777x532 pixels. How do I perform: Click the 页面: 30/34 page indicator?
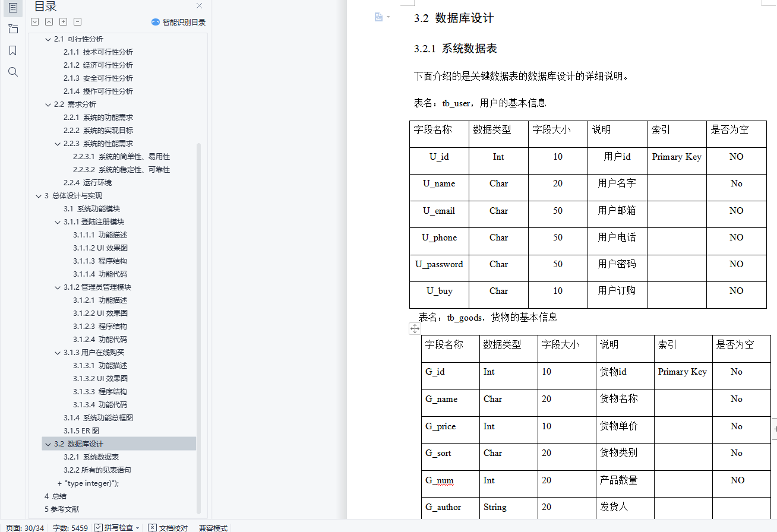[x=25, y=527]
